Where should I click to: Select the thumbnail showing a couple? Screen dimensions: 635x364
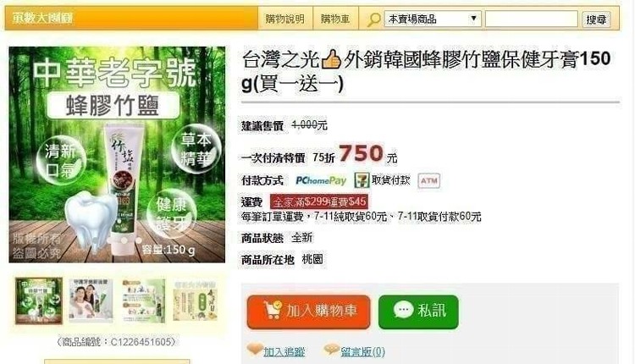tap(91, 301)
